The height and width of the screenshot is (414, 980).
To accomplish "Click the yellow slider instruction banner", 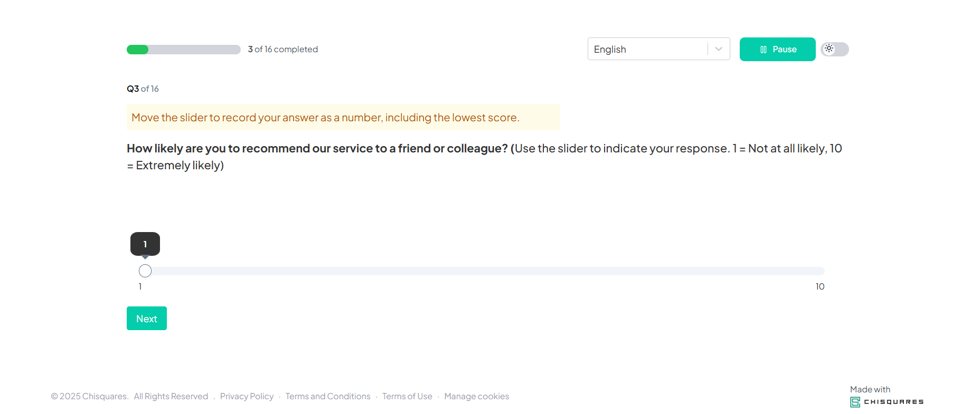I will pos(343,117).
